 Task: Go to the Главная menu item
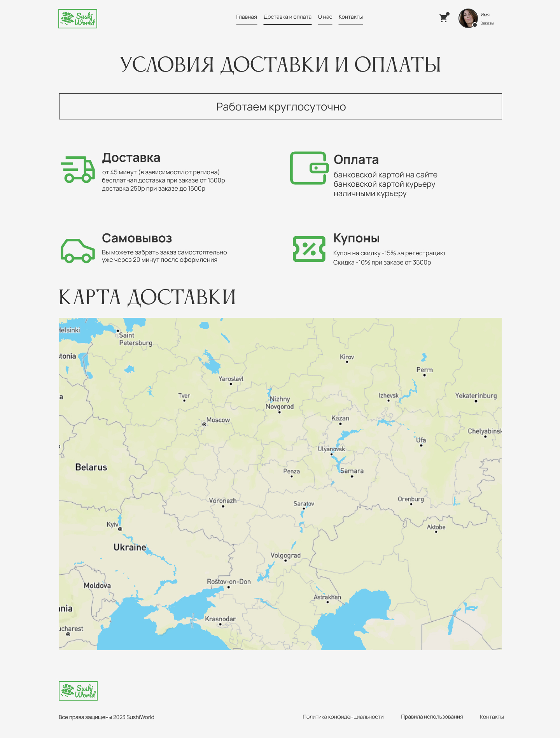pyautogui.click(x=247, y=17)
